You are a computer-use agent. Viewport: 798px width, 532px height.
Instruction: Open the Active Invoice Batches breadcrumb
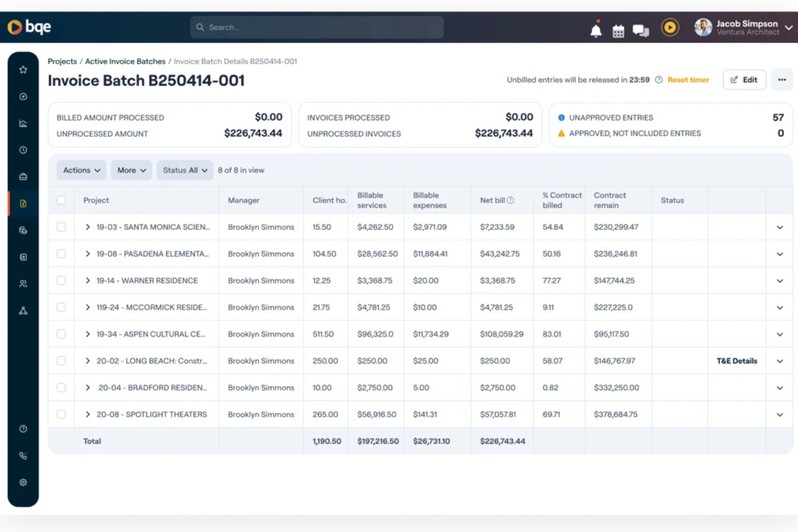point(125,61)
